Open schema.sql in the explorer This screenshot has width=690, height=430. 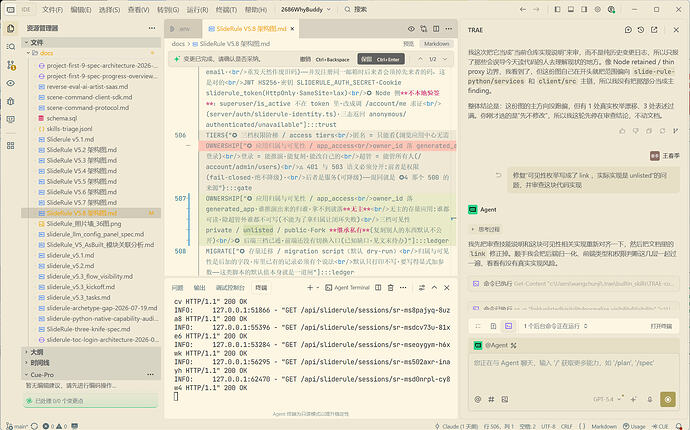[62, 118]
